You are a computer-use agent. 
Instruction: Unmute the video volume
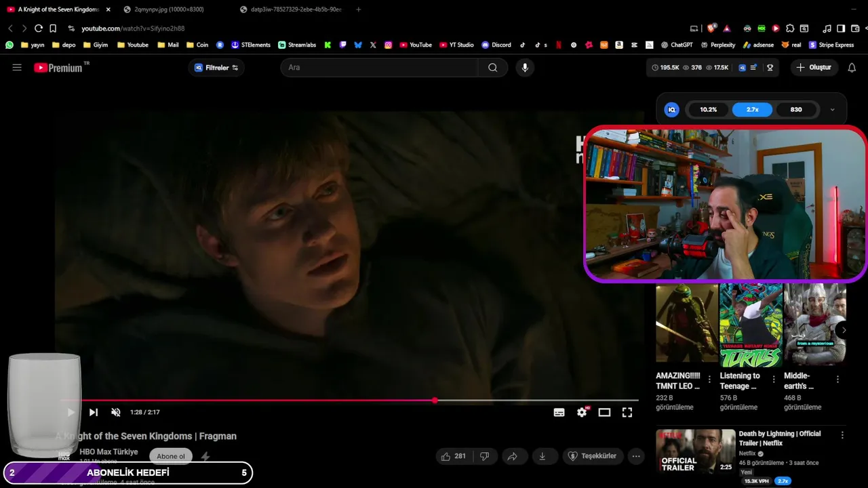pyautogui.click(x=116, y=412)
